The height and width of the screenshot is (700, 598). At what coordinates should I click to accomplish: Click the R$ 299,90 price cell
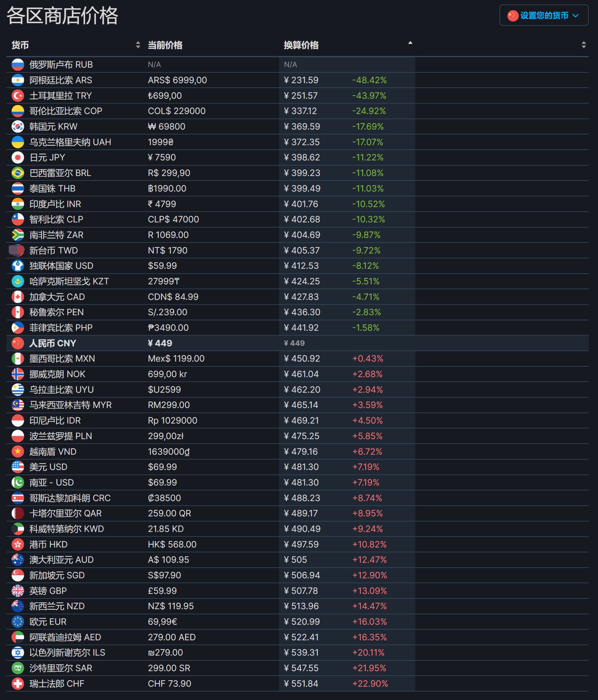[169, 173]
